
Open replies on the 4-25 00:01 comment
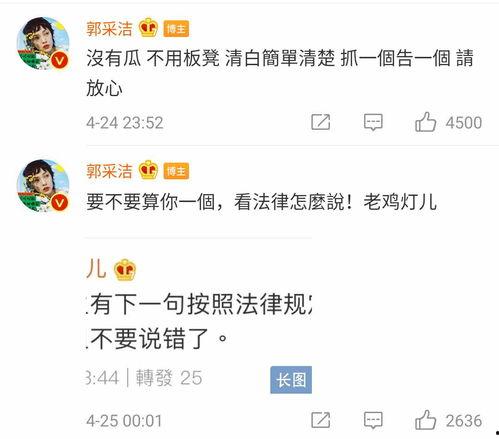click(373, 420)
